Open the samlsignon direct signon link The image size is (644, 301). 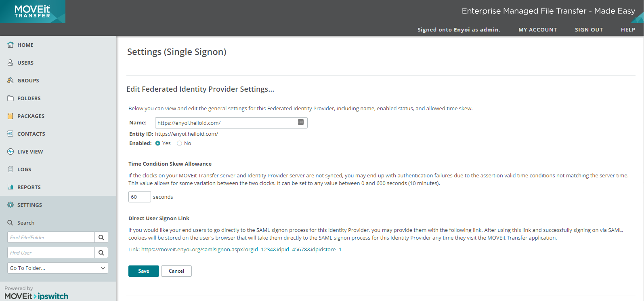241,250
